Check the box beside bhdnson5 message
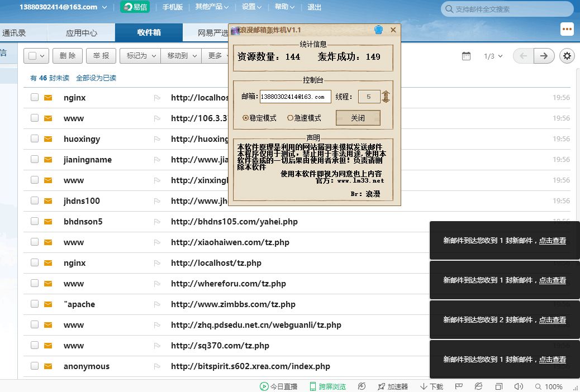 (35, 221)
